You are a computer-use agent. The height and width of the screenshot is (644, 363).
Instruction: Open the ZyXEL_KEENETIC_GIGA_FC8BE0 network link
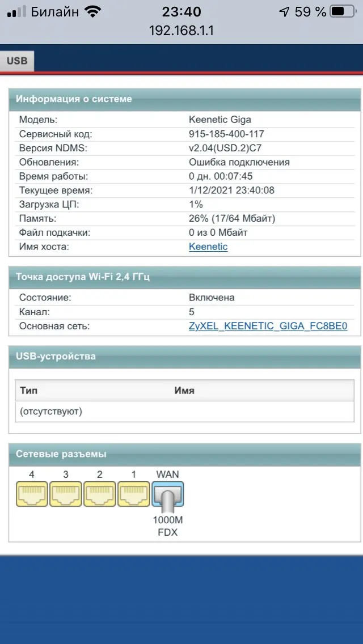click(268, 326)
